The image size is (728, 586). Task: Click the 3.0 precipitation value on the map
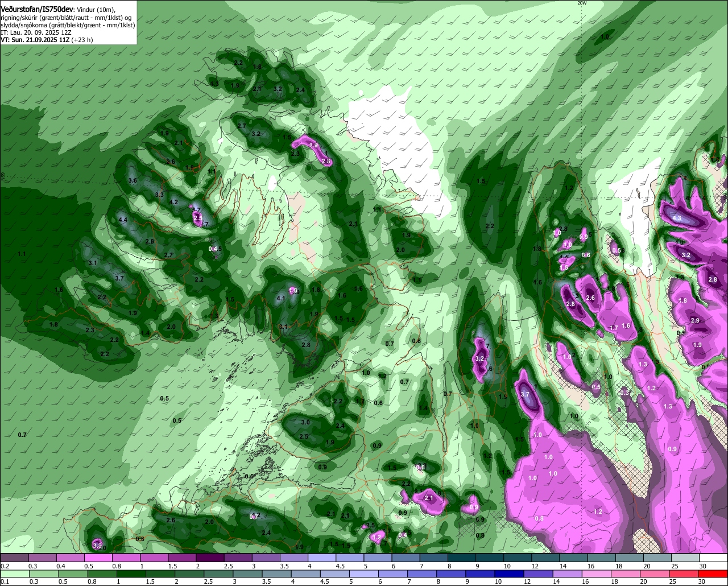tap(305, 422)
